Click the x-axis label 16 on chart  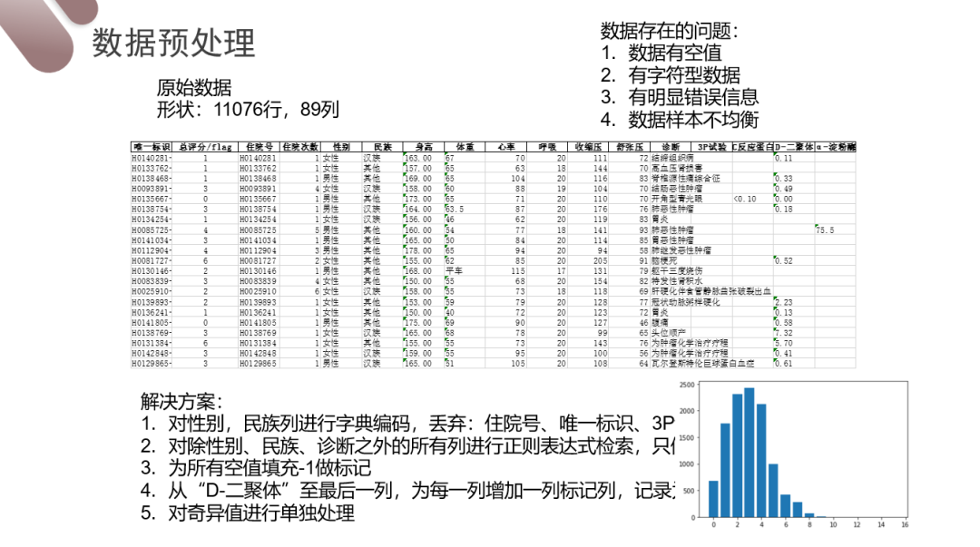click(905, 524)
